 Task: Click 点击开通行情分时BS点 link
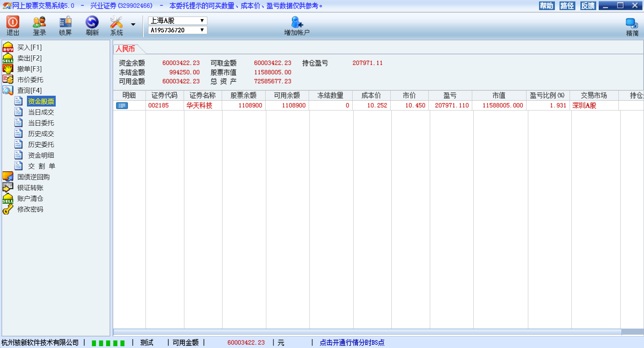[352, 343]
